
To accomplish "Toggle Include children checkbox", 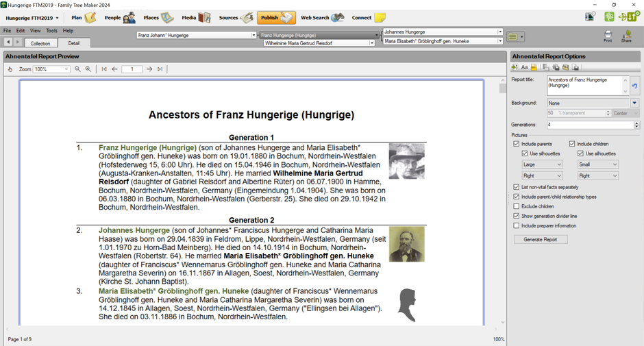I will [x=572, y=144].
